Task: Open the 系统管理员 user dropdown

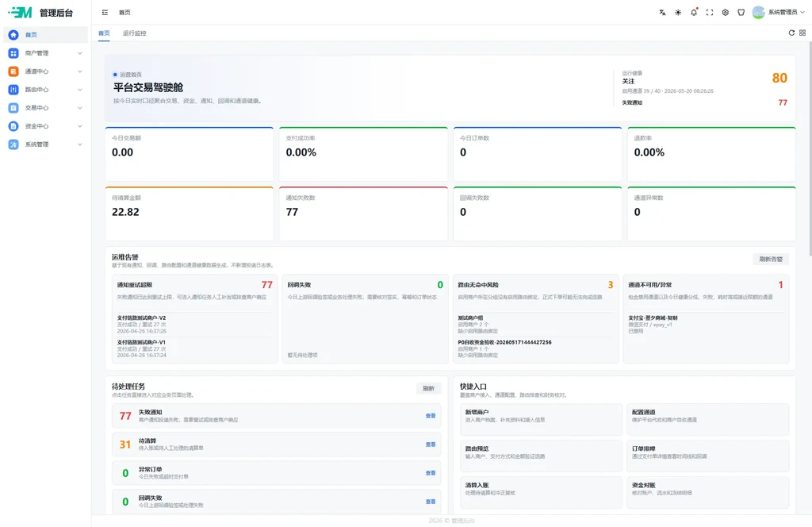Action: (x=786, y=13)
